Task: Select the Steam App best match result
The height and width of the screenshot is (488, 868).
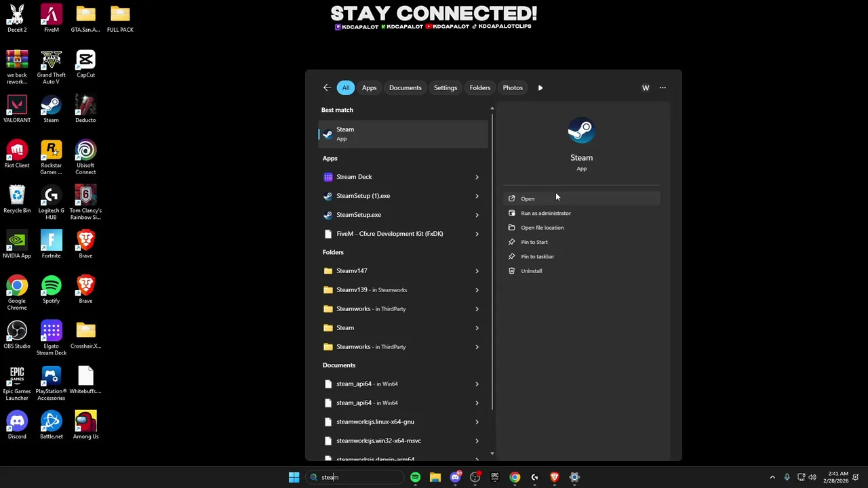Action: 403,134
